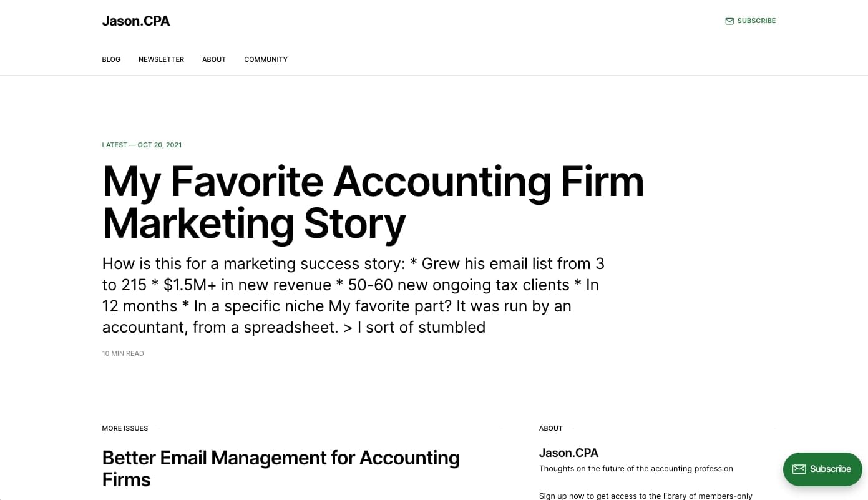The image size is (868, 500).
Task: Click the tagline 'Thoughts on the future of the accounting profession'
Action: click(636, 468)
